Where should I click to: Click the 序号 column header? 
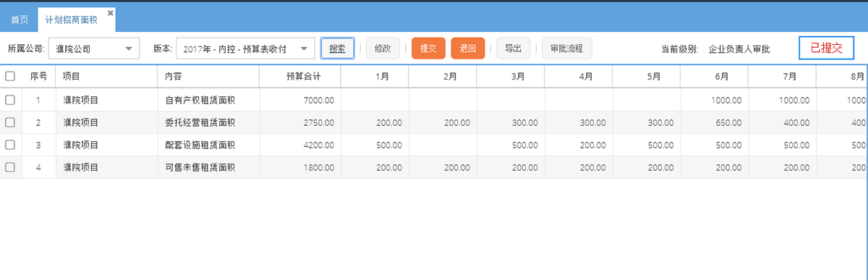pos(38,76)
